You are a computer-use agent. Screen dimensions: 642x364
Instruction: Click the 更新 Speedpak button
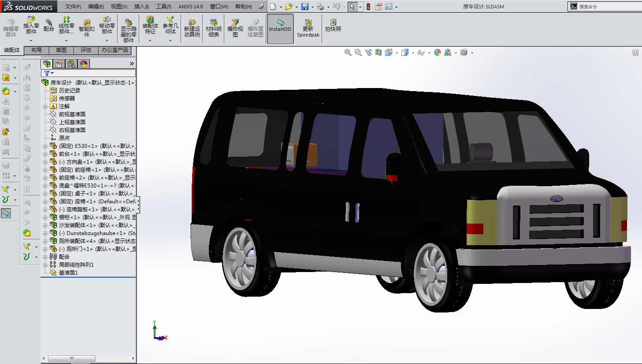[x=308, y=28]
